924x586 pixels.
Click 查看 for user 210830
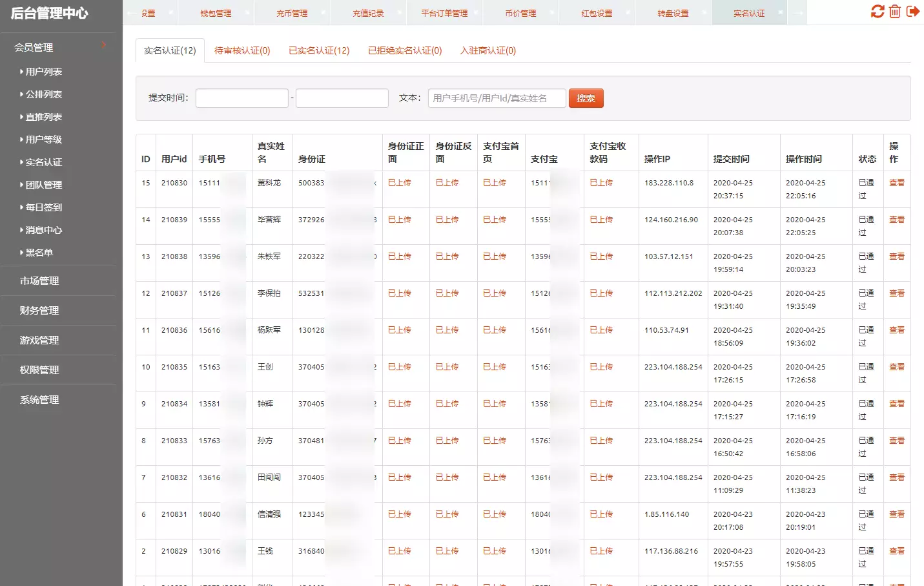pos(897,183)
